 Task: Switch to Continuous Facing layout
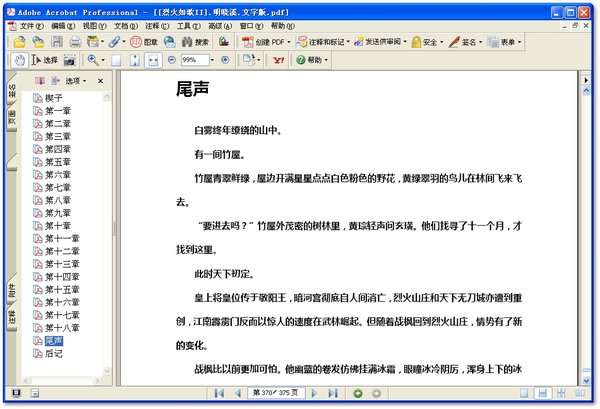(x=561, y=393)
